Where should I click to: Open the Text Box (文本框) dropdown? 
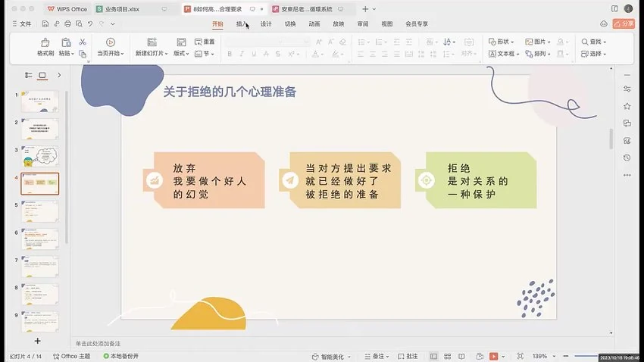pyautogui.click(x=504, y=54)
